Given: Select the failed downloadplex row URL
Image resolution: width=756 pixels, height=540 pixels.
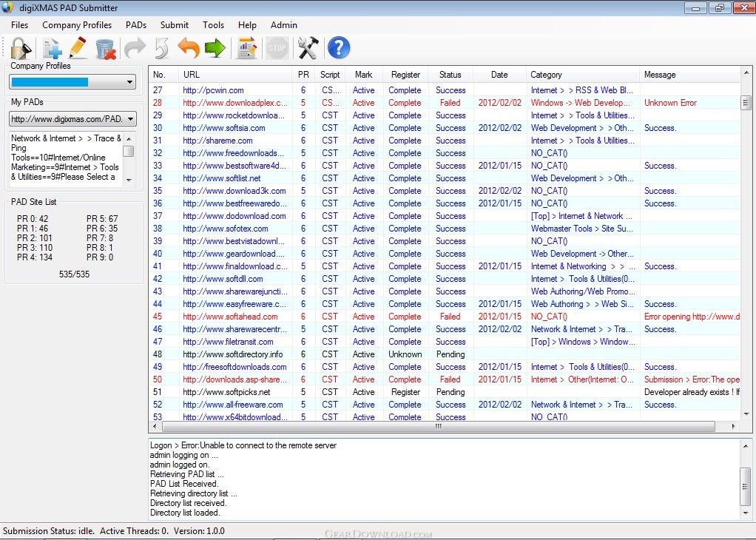Looking at the screenshot, I should point(234,103).
